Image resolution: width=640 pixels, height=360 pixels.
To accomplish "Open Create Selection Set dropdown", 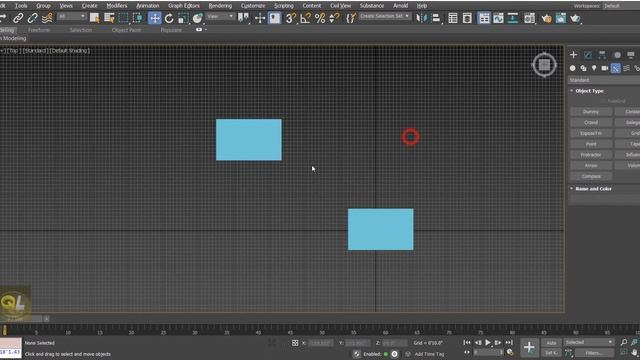I will (384, 16).
